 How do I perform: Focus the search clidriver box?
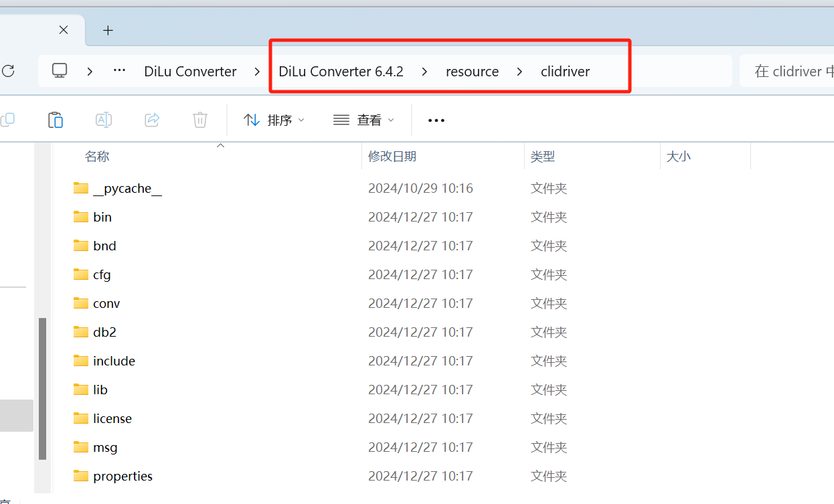coord(786,71)
